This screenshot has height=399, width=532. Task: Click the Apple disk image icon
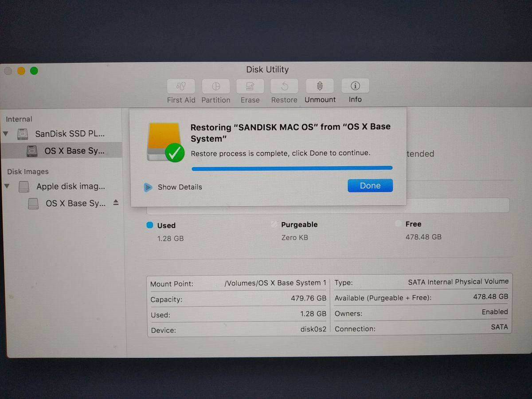click(24, 187)
